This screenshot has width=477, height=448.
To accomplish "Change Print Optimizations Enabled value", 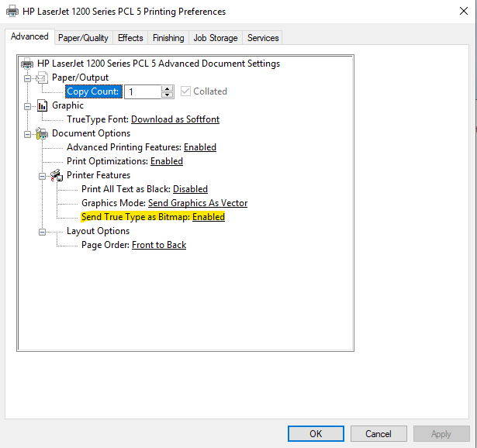I will (167, 161).
